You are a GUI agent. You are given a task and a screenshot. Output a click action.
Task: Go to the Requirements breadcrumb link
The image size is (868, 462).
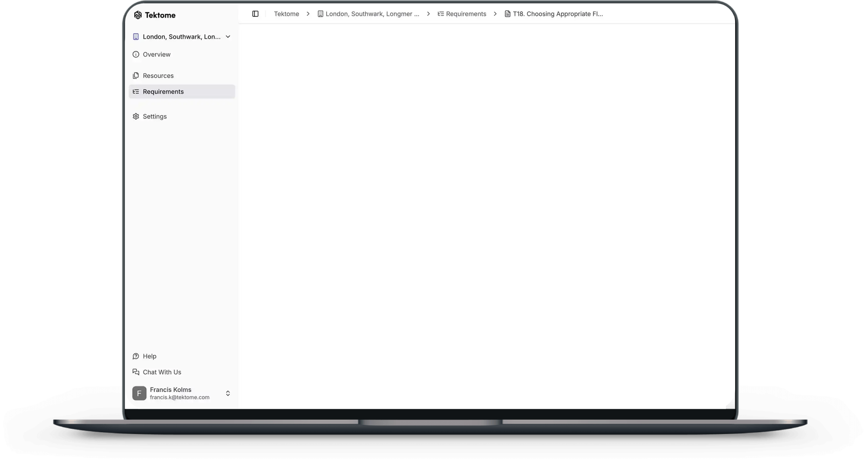[462, 14]
